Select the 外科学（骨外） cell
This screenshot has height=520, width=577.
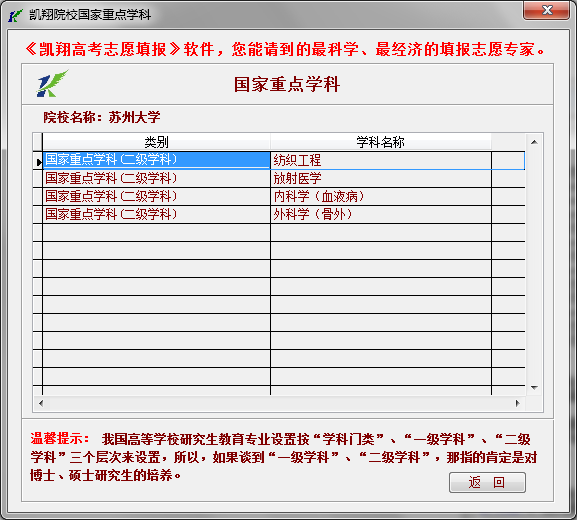pyautogui.click(x=381, y=215)
